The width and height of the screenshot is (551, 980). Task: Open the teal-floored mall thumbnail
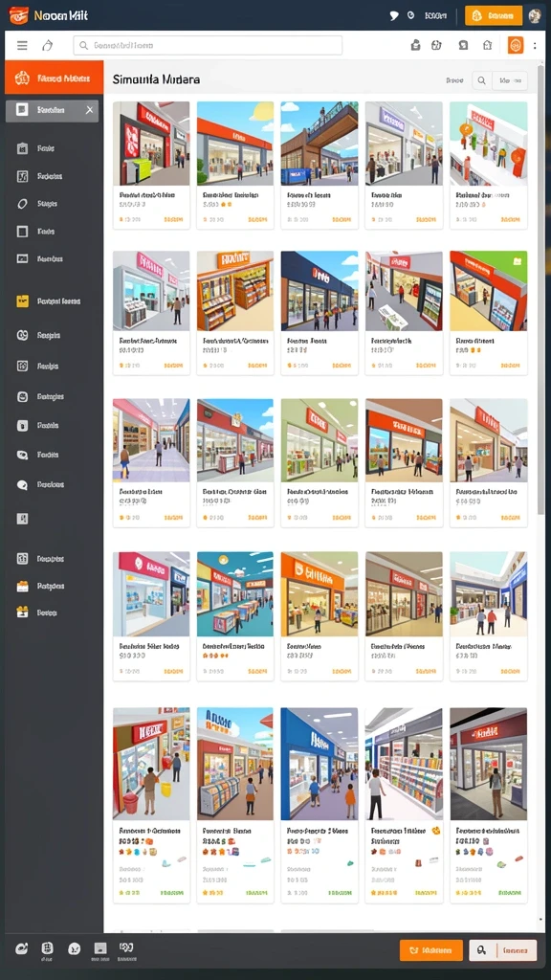tap(235, 593)
